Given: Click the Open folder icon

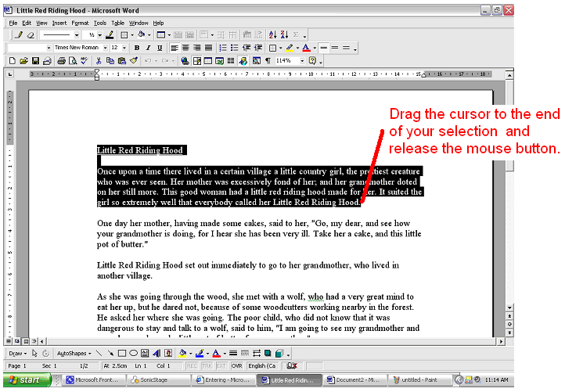Looking at the screenshot, I should click(x=23, y=61).
